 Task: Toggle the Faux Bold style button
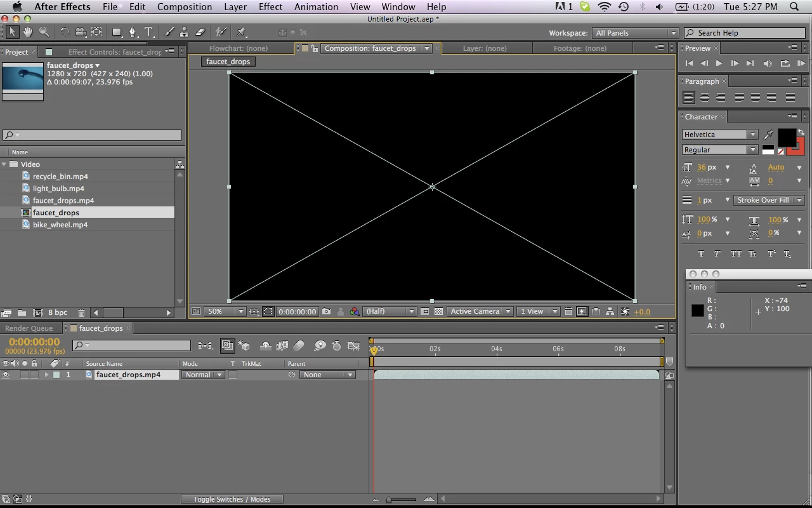coord(701,254)
